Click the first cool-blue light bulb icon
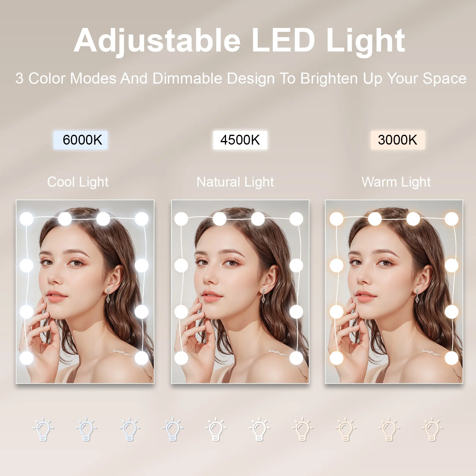This screenshot has width=476, height=476. point(43,429)
